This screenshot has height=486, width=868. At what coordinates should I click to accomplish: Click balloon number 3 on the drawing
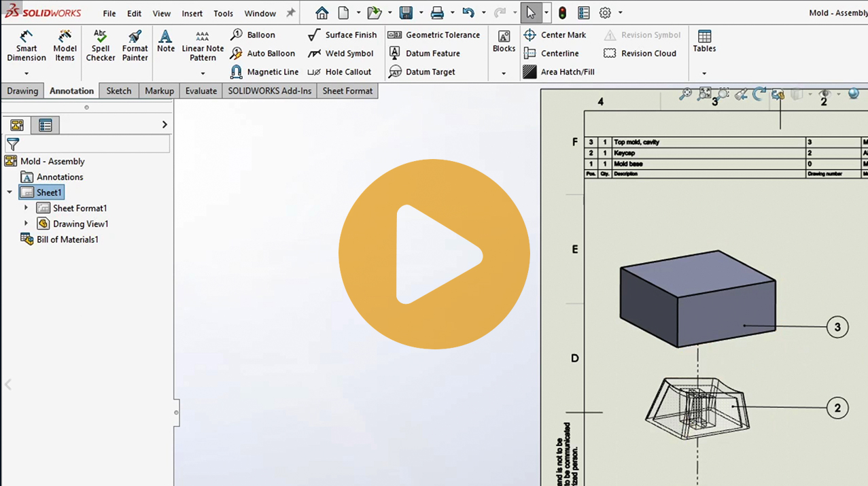click(837, 327)
